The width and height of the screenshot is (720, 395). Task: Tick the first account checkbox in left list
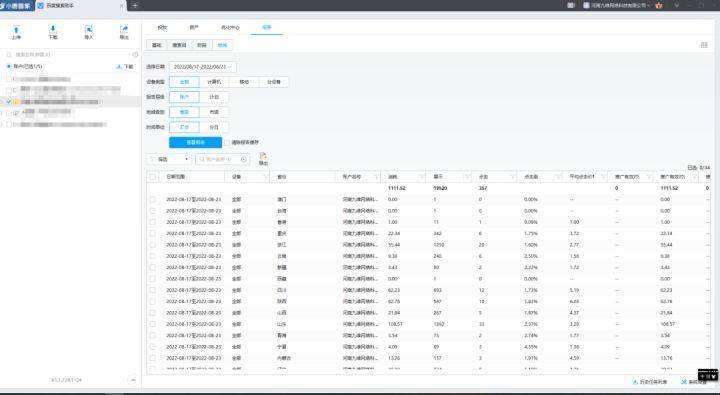(9, 79)
